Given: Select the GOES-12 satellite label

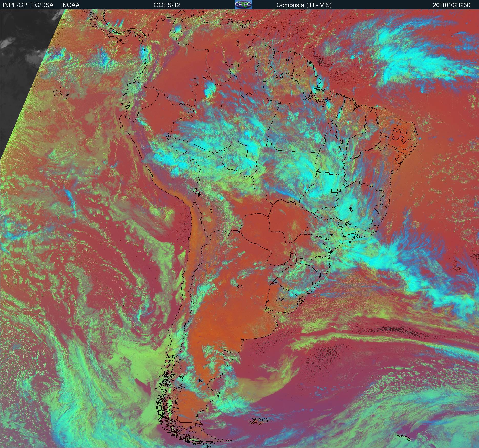Looking at the screenshot, I should pos(167,5).
